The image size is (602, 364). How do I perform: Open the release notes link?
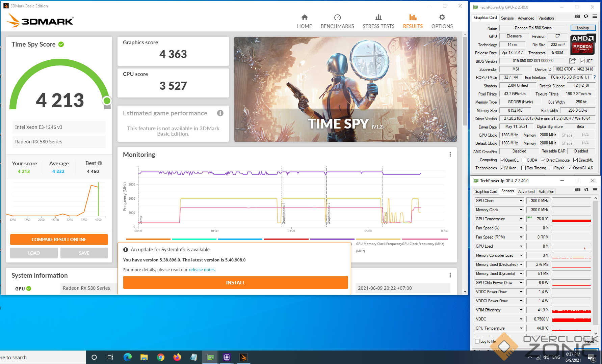(x=202, y=270)
